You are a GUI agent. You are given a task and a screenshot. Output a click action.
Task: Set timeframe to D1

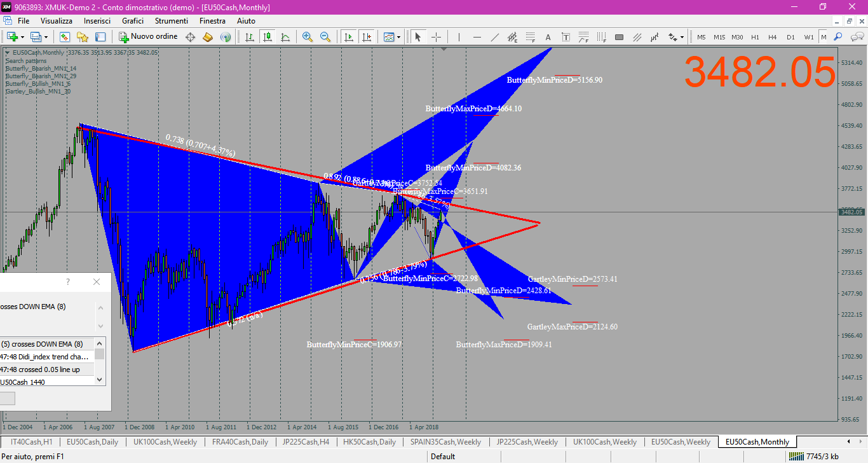[x=790, y=37]
